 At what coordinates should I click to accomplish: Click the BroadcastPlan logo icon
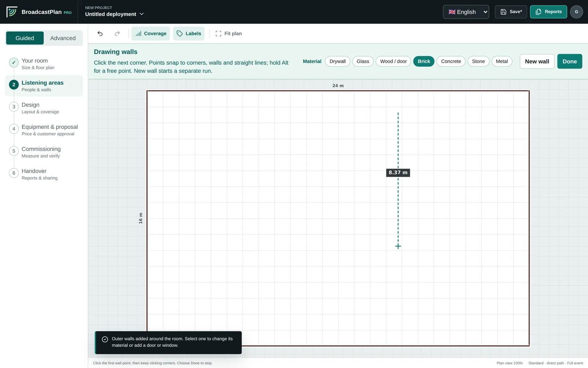pos(12,12)
